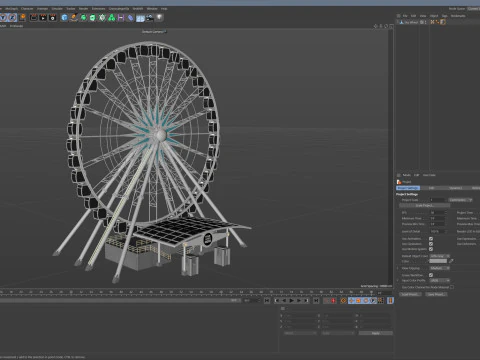Click the blue Floor environment icon
The image size is (480, 360).
pos(140,18)
